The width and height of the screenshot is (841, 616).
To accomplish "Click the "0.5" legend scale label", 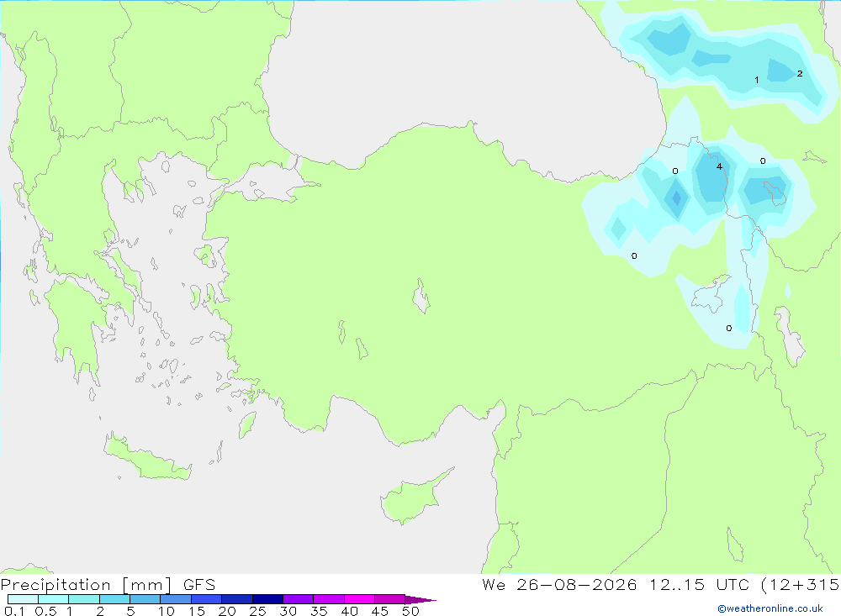I will click(45, 611).
